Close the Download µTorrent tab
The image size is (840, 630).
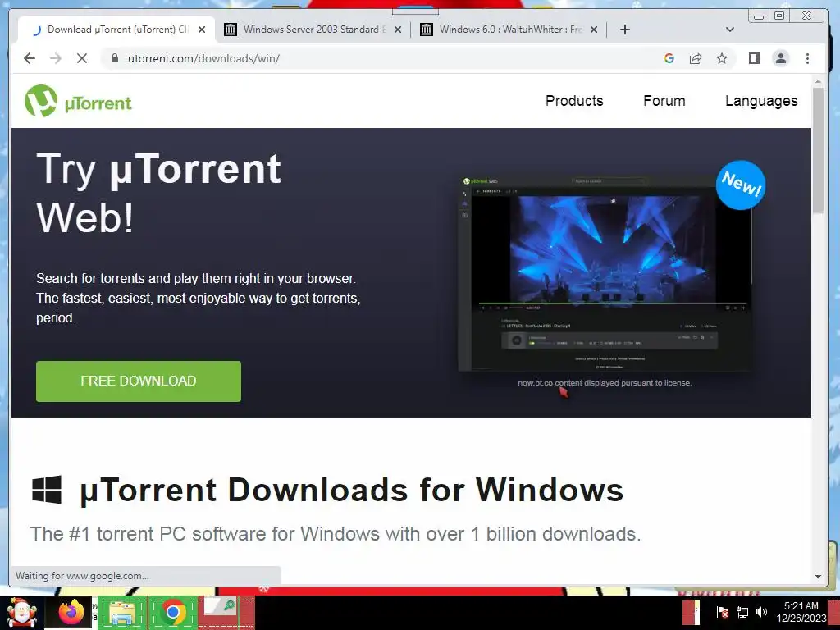202,30
